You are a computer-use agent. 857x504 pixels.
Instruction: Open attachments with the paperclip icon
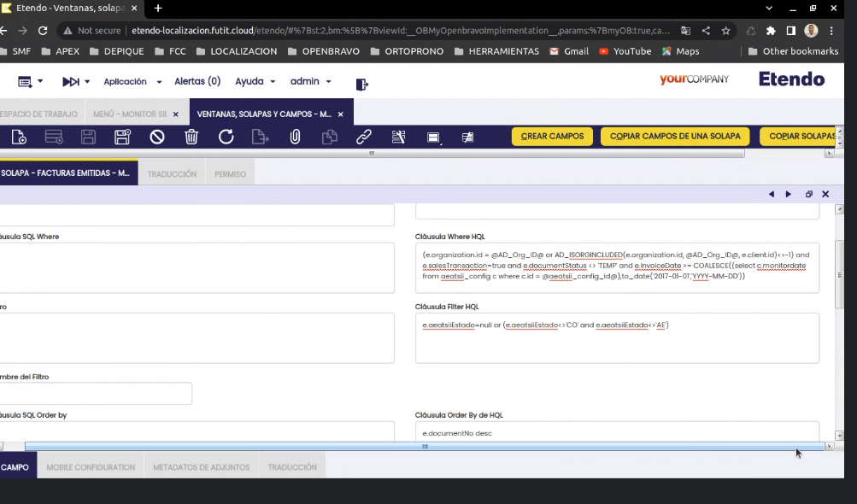point(295,137)
